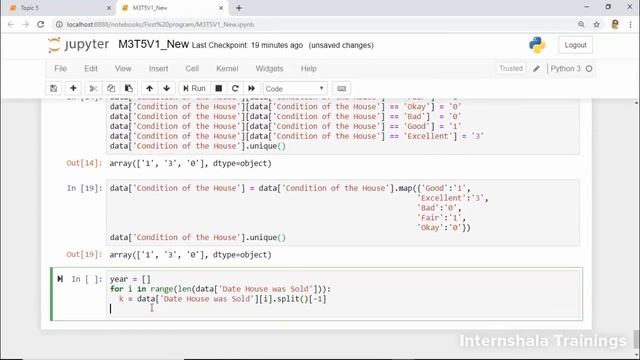Open the Cell menu
This screenshot has width=640, height=360.
coord(192,69)
